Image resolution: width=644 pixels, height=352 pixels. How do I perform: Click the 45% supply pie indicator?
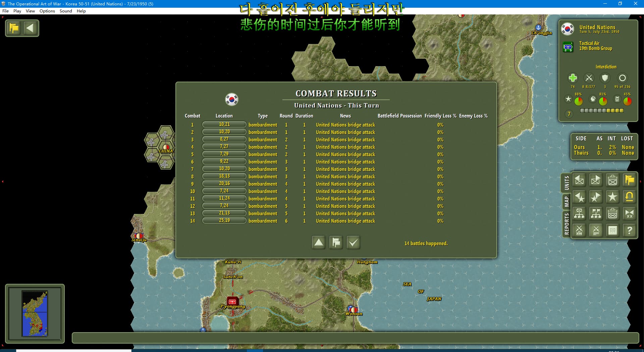[x=628, y=101]
